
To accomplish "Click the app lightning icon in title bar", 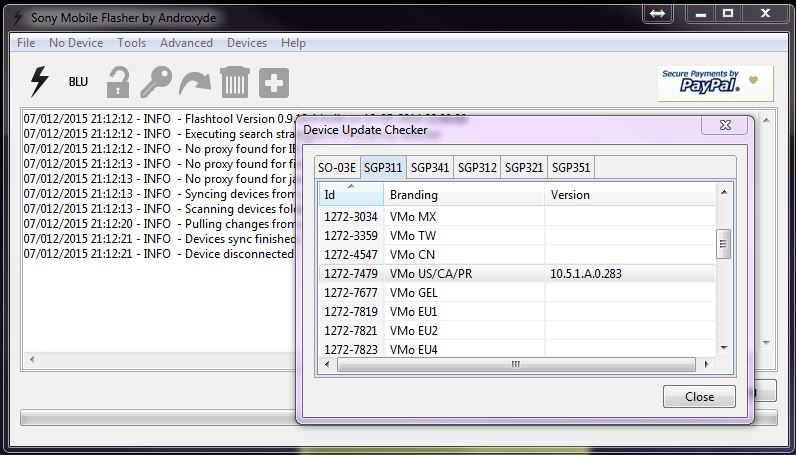I will coord(18,18).
